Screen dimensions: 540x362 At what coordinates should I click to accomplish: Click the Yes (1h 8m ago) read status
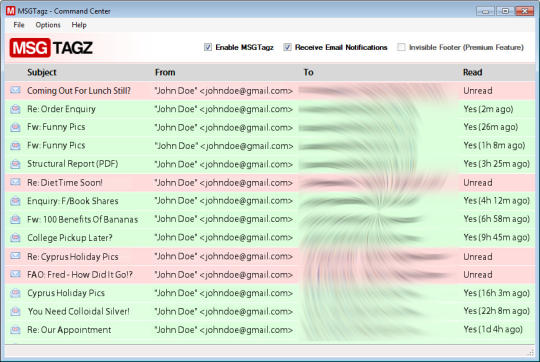coord(494,145)
